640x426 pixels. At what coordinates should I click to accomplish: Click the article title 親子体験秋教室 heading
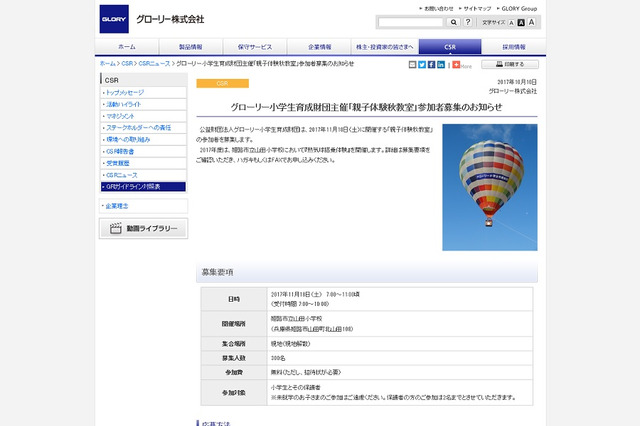tap(367, 107)
